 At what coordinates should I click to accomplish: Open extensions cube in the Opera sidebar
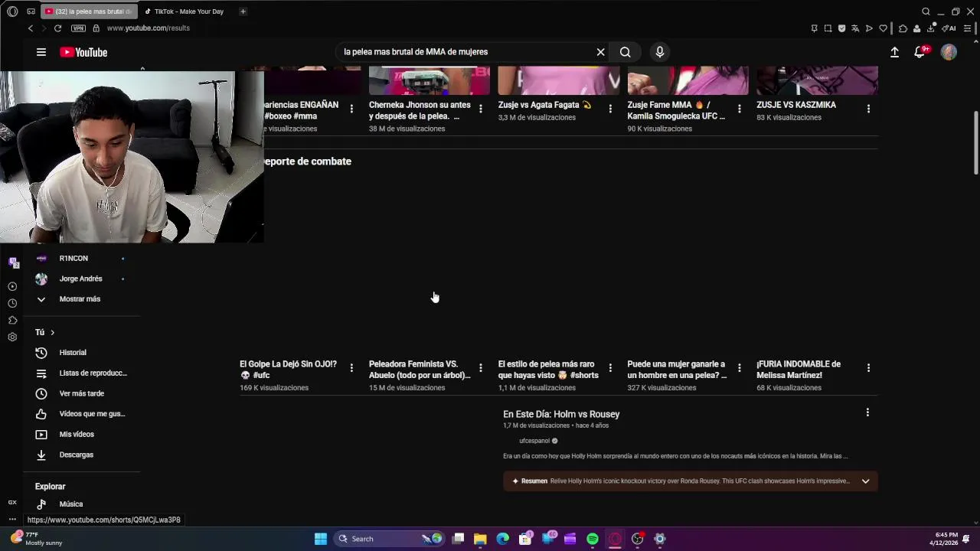12,320
